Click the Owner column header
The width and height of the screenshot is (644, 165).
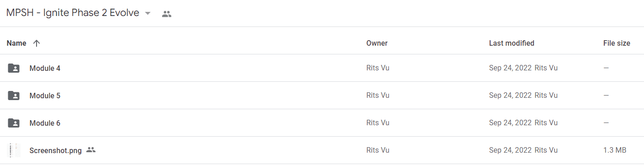[x=377, y=43]
